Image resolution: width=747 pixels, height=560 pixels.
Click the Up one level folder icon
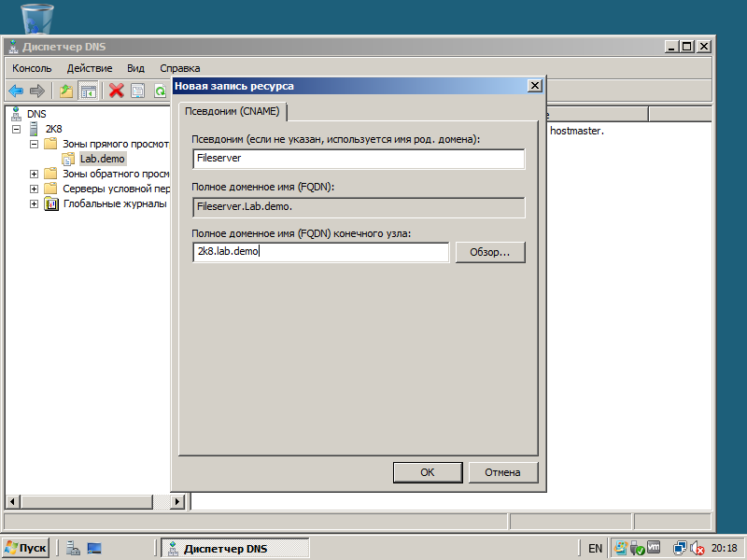pos(66,91)
